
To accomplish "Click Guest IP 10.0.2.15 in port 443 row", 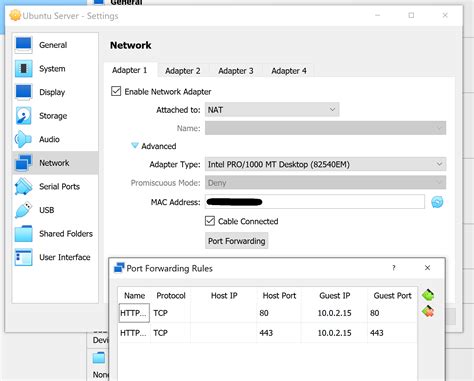I will 334,333.
